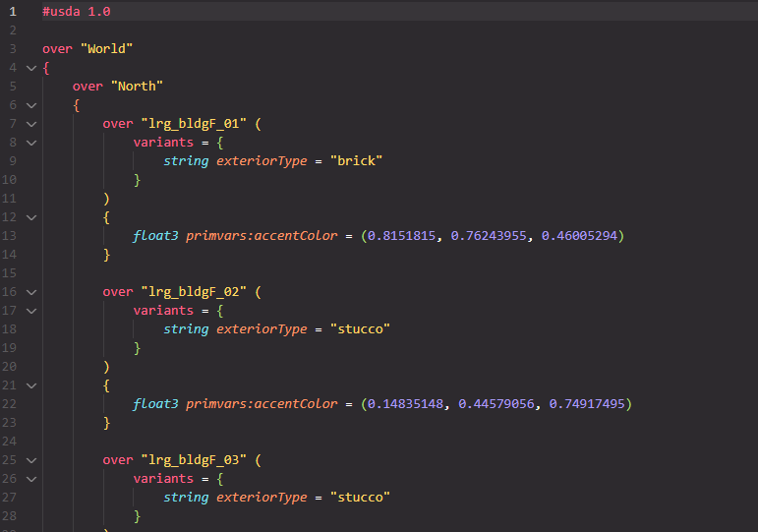Image resolution: width=758 pixels, height=532 pixels.
Task: Click the value 0.44579056
Action: point(496,404)
